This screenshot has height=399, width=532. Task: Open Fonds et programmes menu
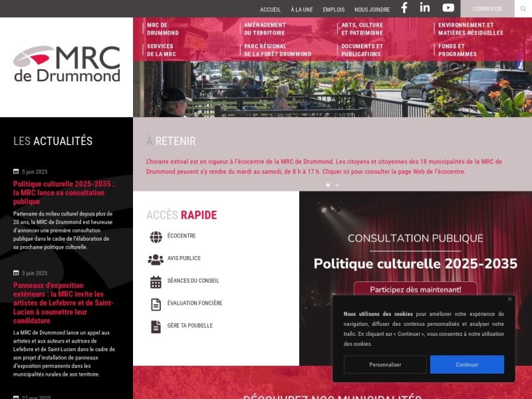click(x=458, y=50)
